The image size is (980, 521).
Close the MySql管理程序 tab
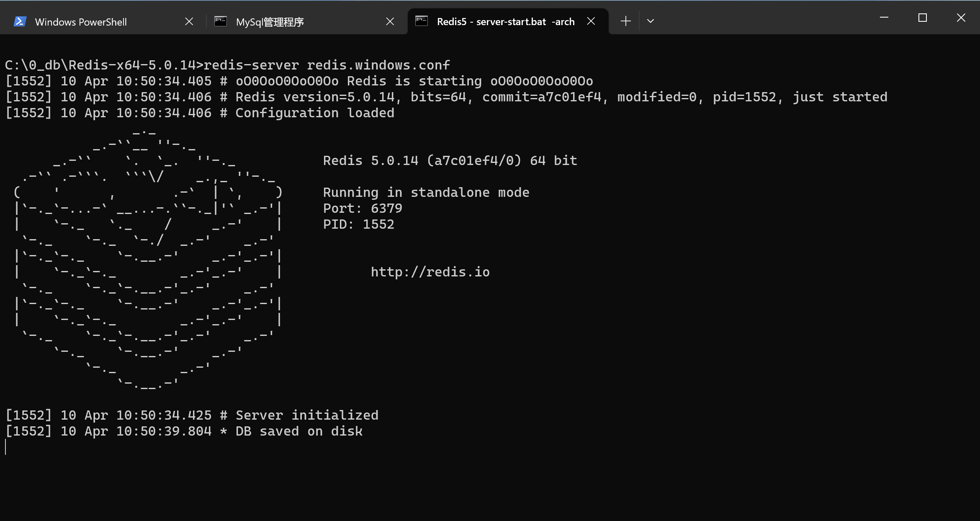point(390,21)
